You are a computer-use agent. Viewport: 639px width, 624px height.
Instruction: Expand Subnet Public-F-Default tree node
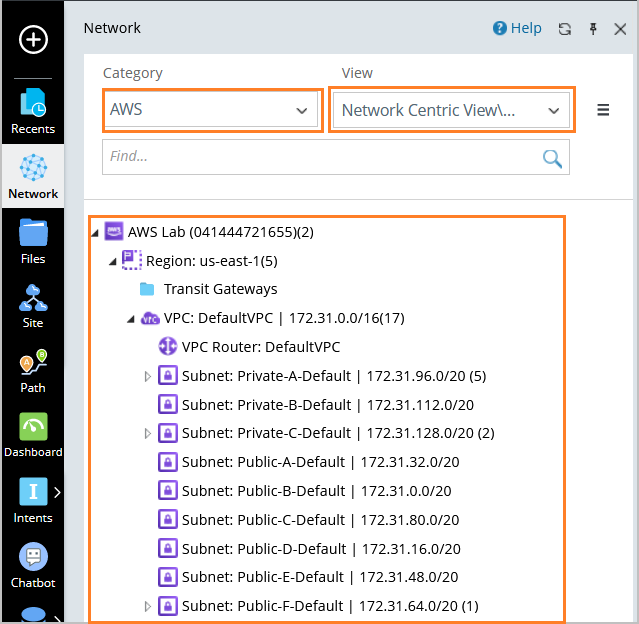tap(148, 606)
